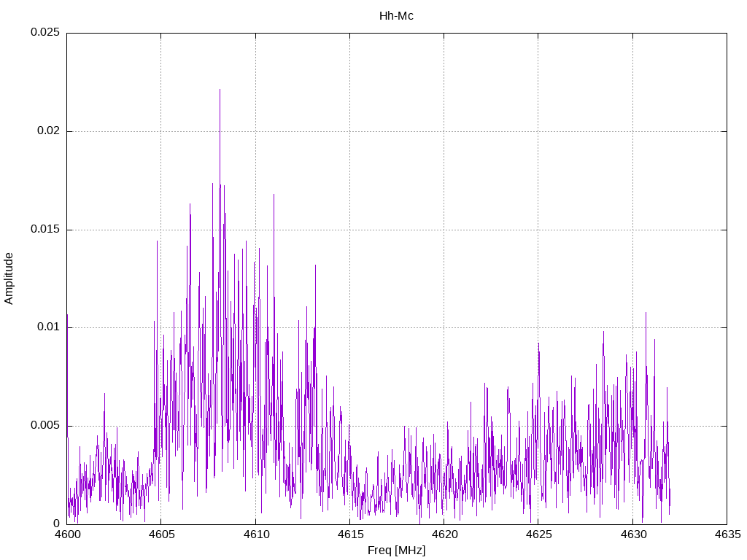Click the 4610 x-axis tick label
The width and height of the screenshot is (747, 560).
pos(255,535)
